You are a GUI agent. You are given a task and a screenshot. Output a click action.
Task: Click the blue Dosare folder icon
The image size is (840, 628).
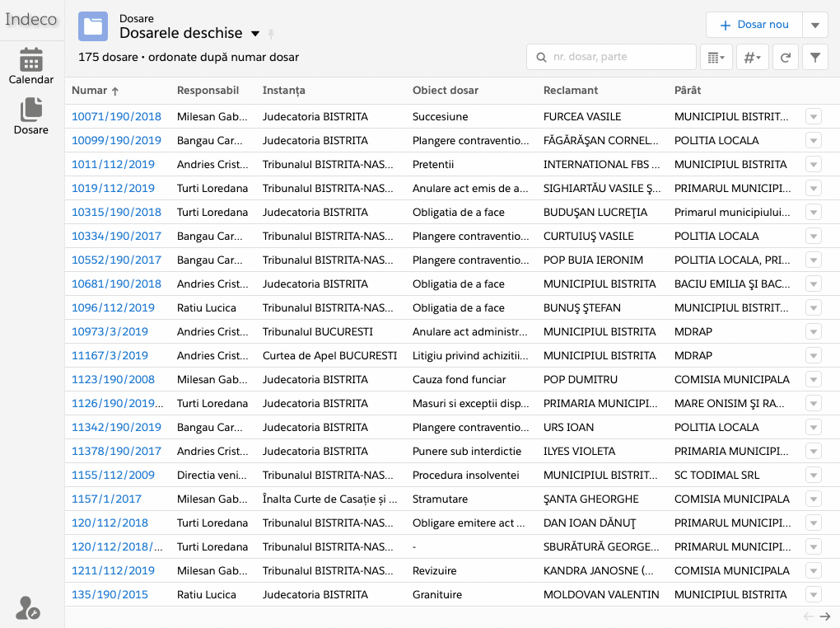pyautogui.click(x=93, y=26)
